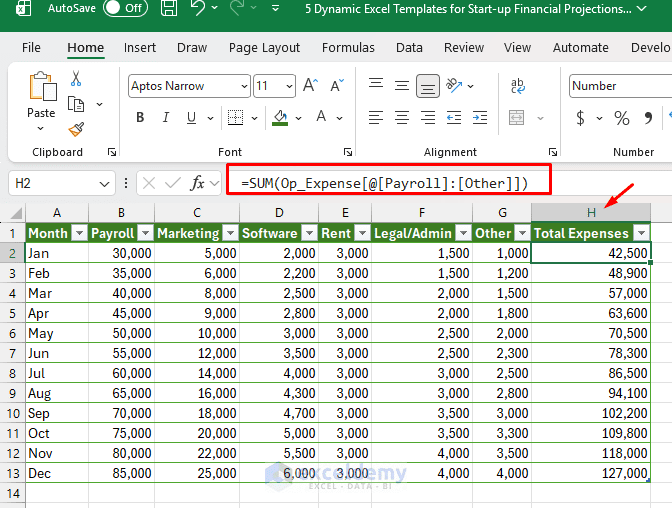Switch to the Insert tab
This screenshot has height=508, width=672.
click(140, 48)
